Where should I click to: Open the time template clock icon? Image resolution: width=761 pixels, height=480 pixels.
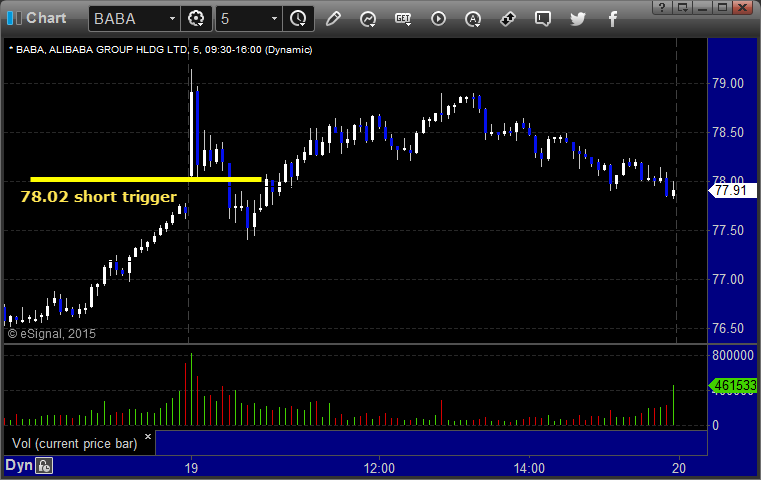(x=298, y=19)
